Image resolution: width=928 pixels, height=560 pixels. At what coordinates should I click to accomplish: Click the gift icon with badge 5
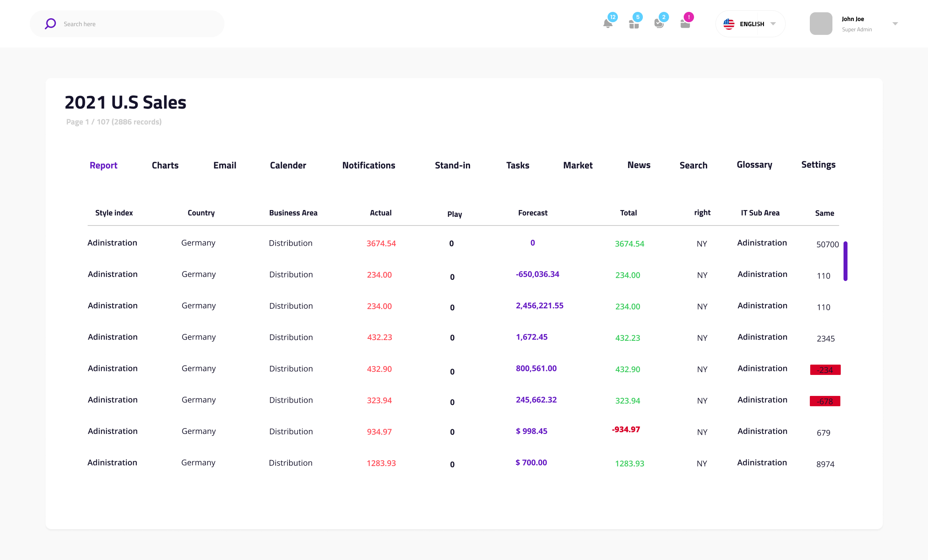click(x=634, y=24)
